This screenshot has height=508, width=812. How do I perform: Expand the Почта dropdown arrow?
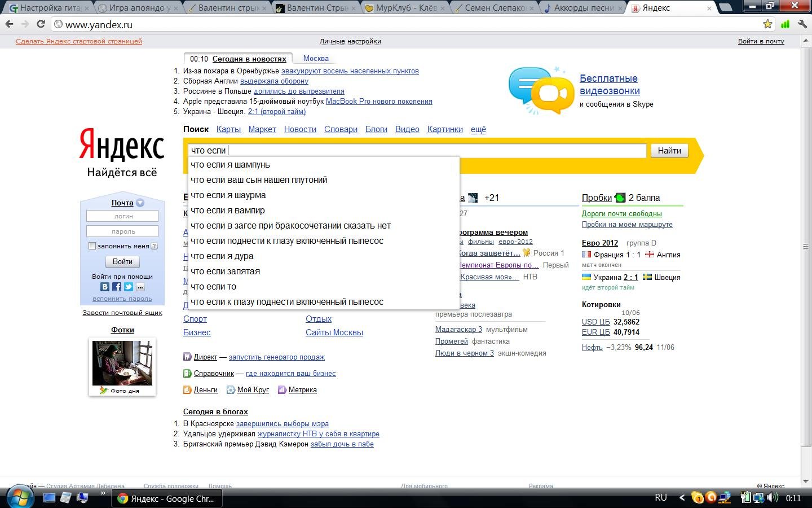[140, 203]
